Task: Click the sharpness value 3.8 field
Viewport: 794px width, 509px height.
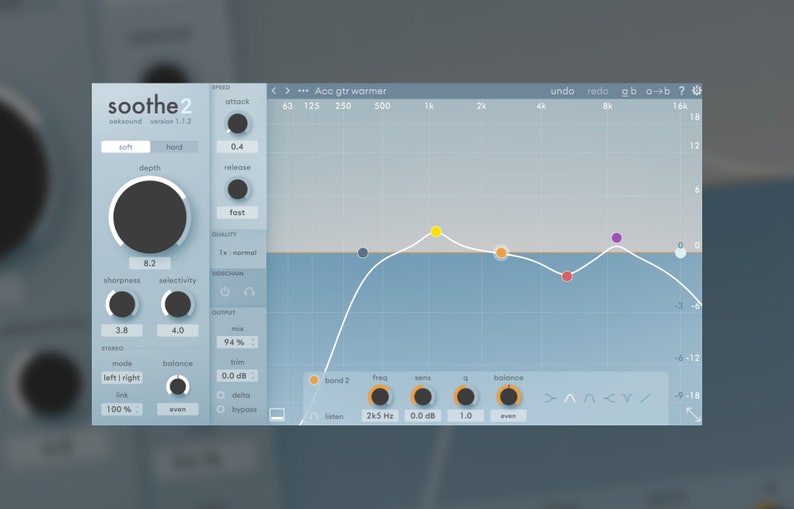Action: pyautogui.click(x=122, y=330)
